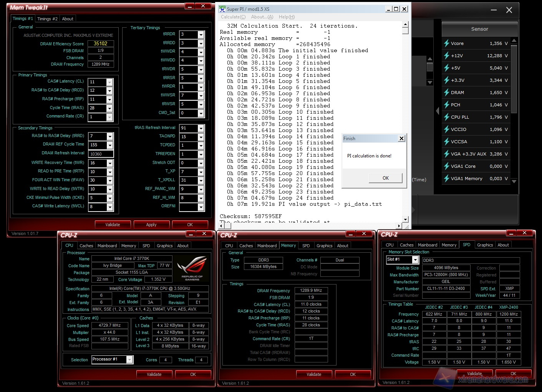542x392 pixels.
Task: Click the CPU PLL sensor lightning icon
Action: [x=446, y=117]
